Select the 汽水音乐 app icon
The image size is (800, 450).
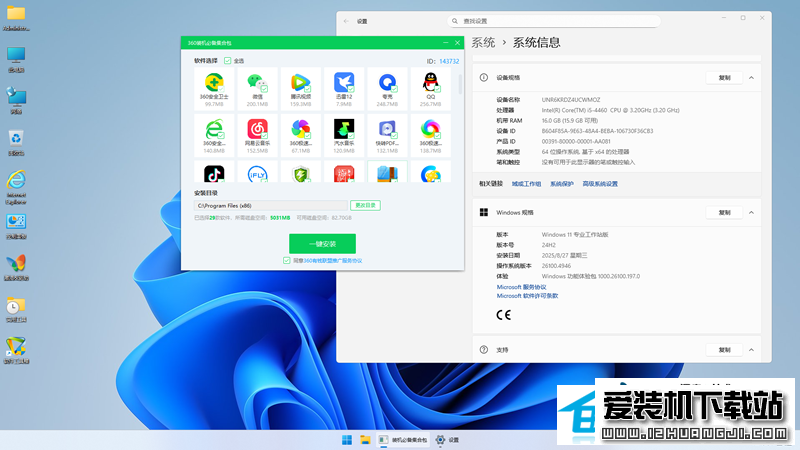click(344, 129)
